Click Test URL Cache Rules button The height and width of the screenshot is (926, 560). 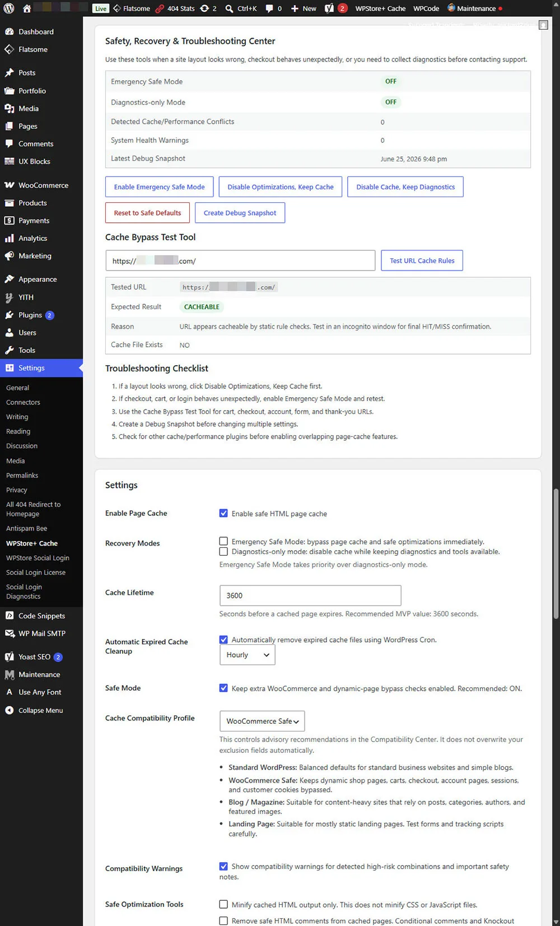[x=422, y=260]
